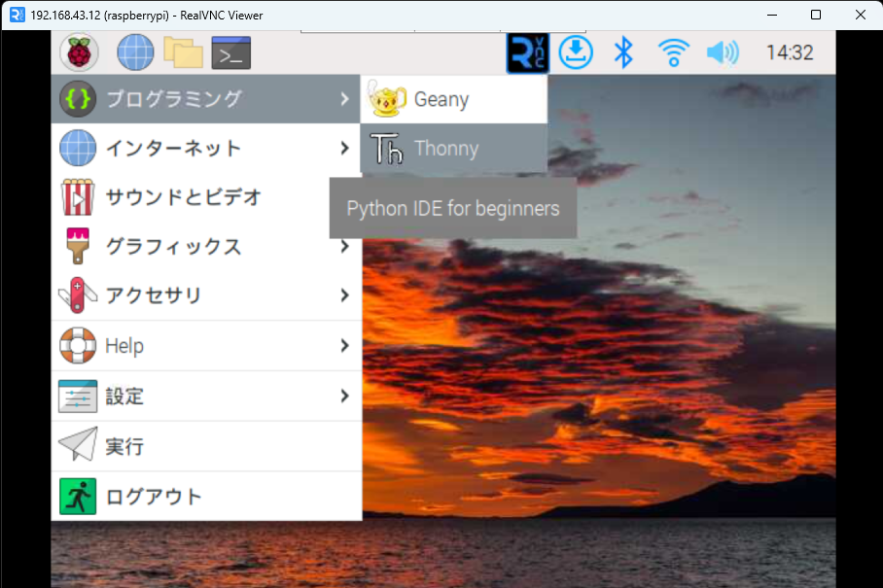Screen dimensions: 883x588
Task: Open the File Manager icon
Action: (184, 52)
